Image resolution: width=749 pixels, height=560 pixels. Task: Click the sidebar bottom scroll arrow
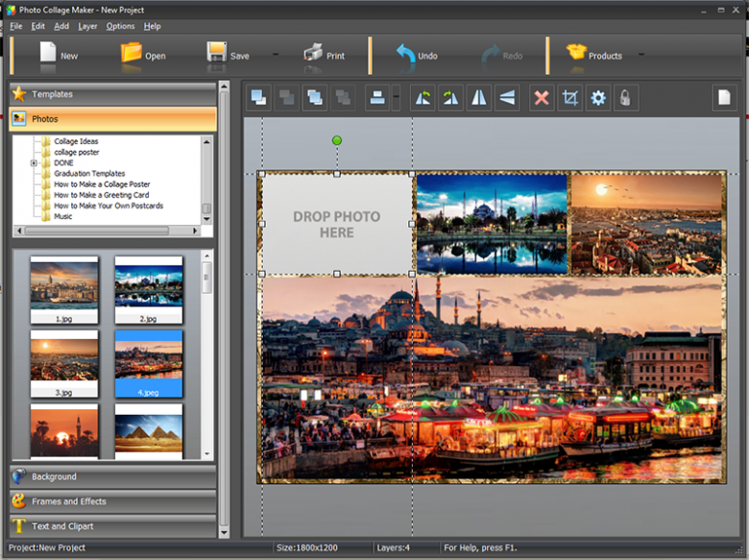point(224,532)
